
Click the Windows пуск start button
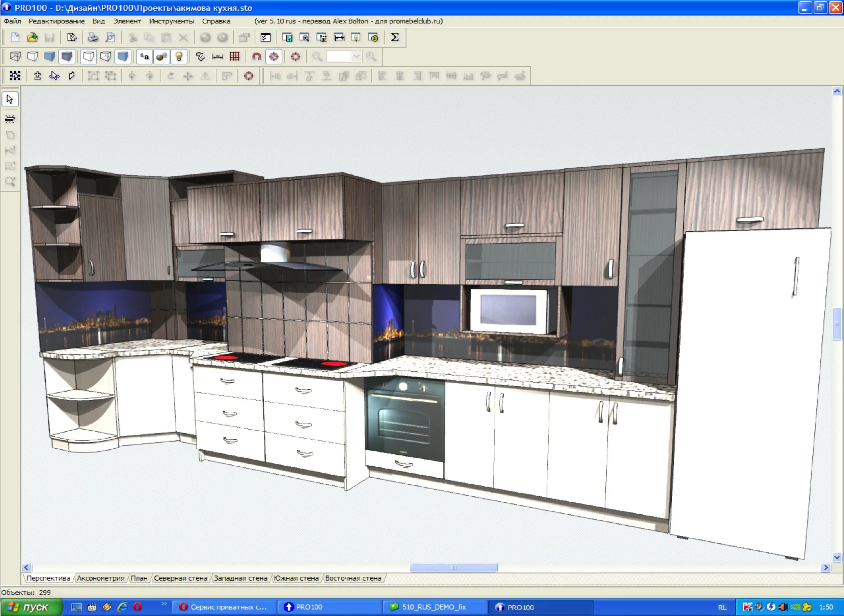(x=31, y=607)
